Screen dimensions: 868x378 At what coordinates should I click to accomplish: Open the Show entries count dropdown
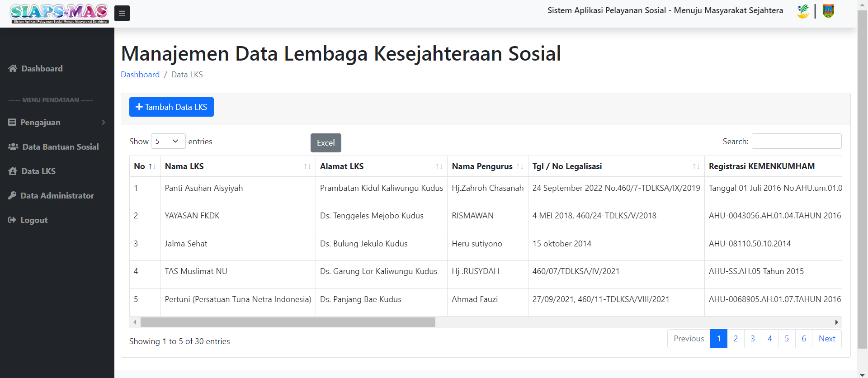168,142
